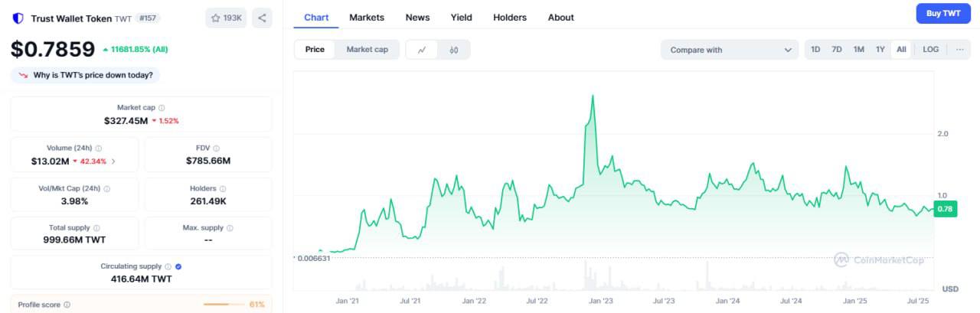Open the Compare with dropdown
Screen dimensions: 980x313
click(730, 50)
